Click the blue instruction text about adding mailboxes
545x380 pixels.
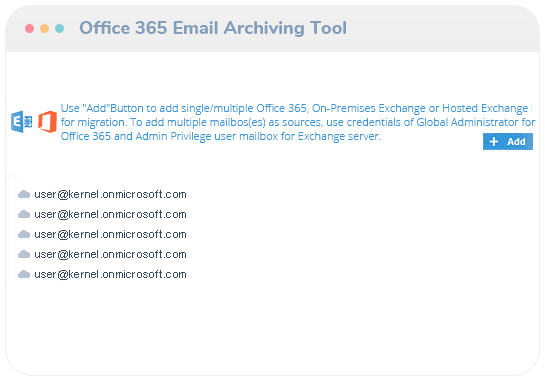298,122
